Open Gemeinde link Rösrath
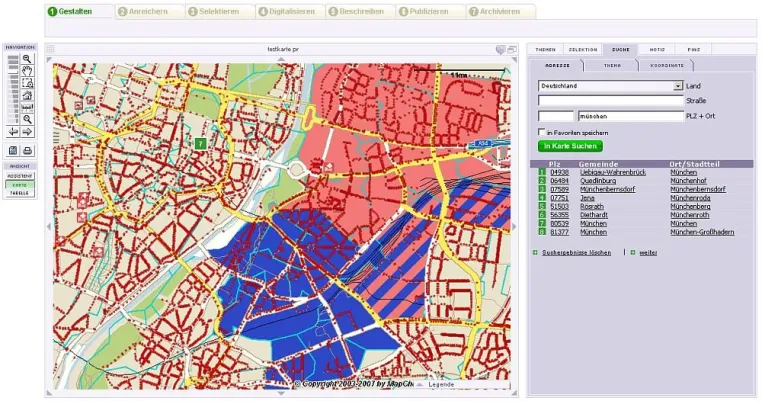The width and height of the screenshot is (762, 401). point(592,207)
